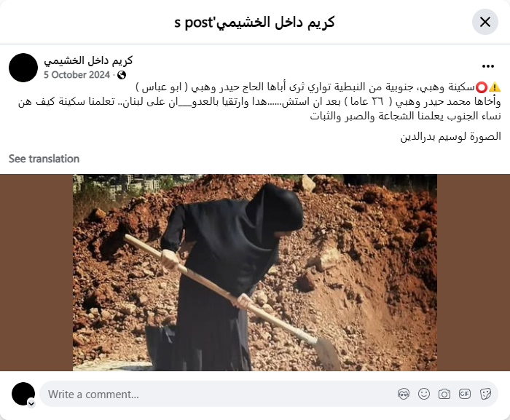Click the globe public audience icon
Viewport: 510px width, 420px height.
tap(122, 75)
